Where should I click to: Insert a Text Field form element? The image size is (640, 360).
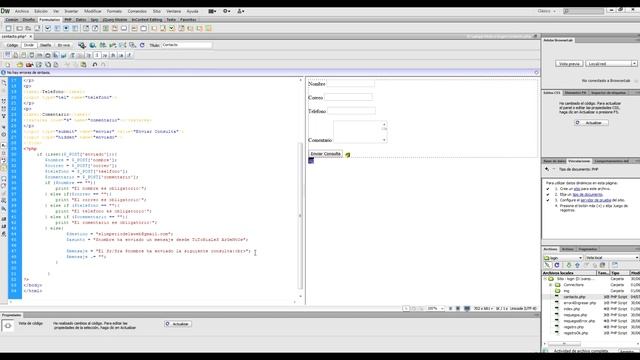[19, 29]
